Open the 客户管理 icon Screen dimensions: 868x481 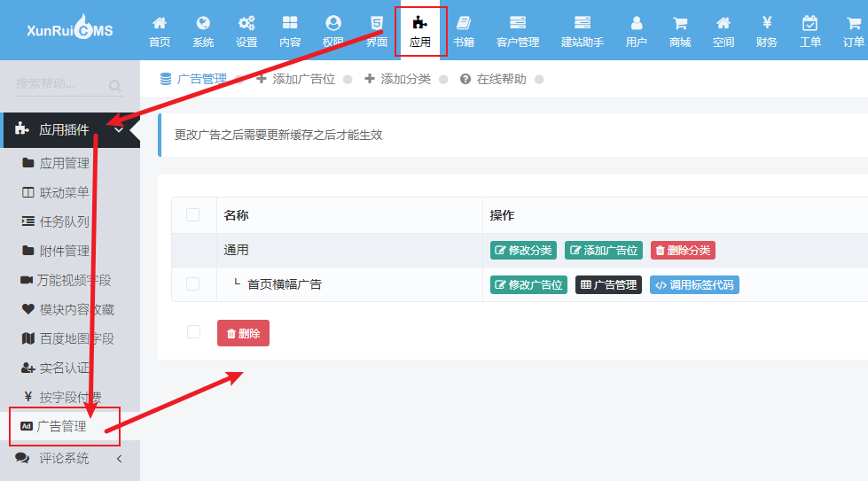tap(518, 23)
